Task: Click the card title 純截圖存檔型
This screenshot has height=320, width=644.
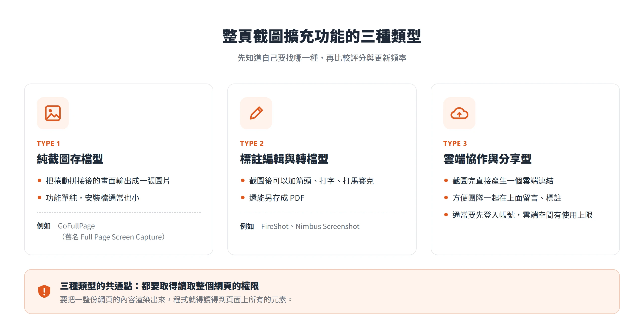Action: (x=70, y=159)
